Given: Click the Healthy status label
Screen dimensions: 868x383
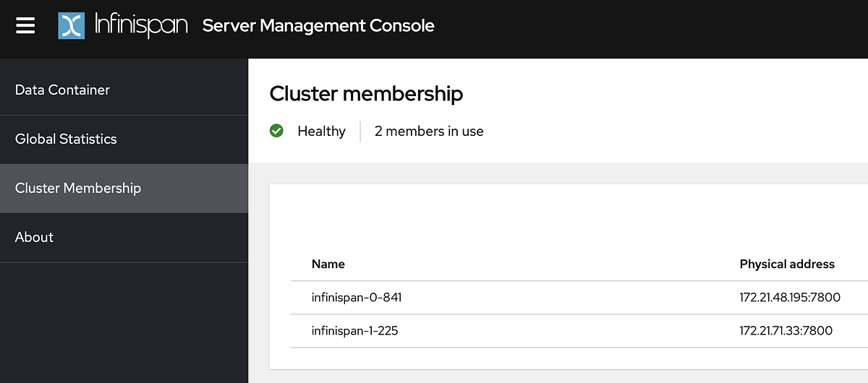Looking at the screenshot, I should (x=321, y=131).
